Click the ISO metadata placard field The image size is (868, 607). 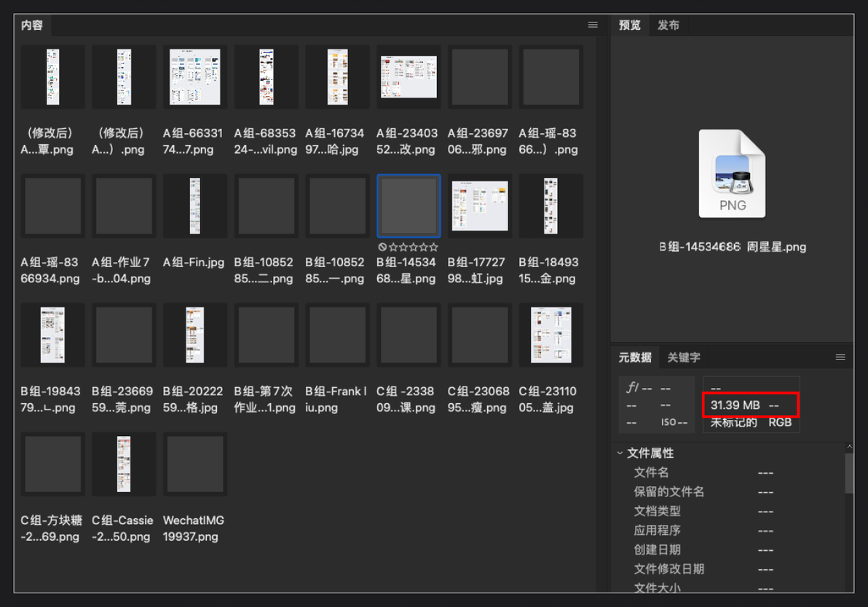tap(673, 422)
